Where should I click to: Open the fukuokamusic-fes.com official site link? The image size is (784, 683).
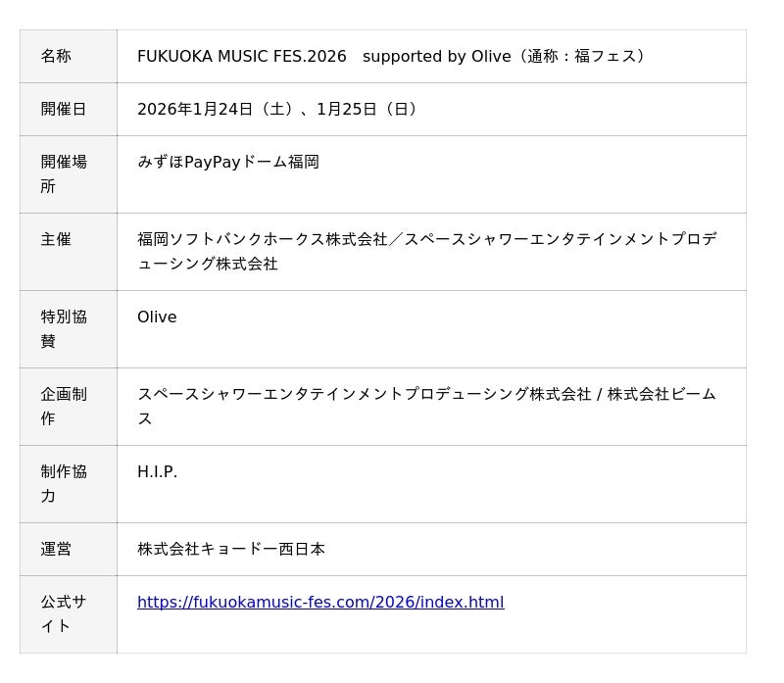(x=320, y=603)
